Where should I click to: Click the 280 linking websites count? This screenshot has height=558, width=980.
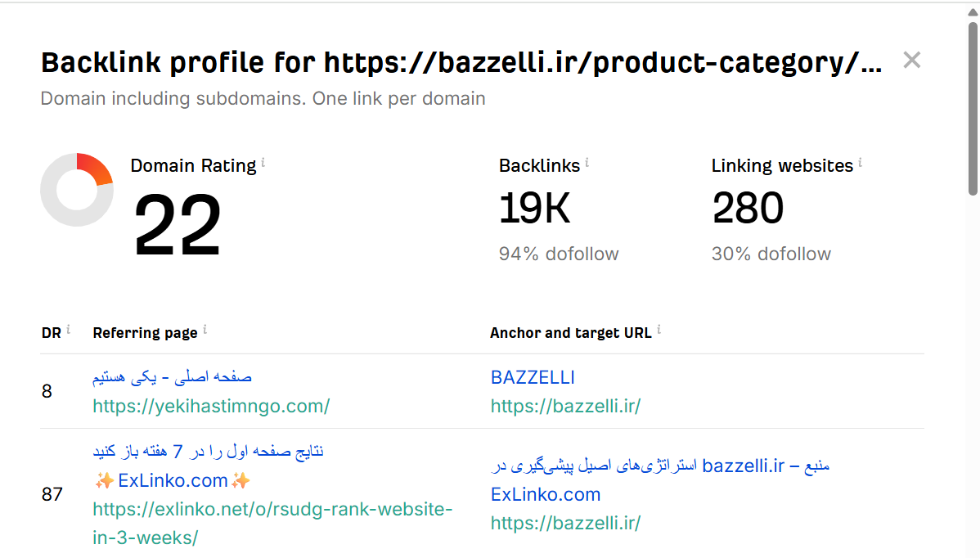pyautogui.click(x=748, y=209)
